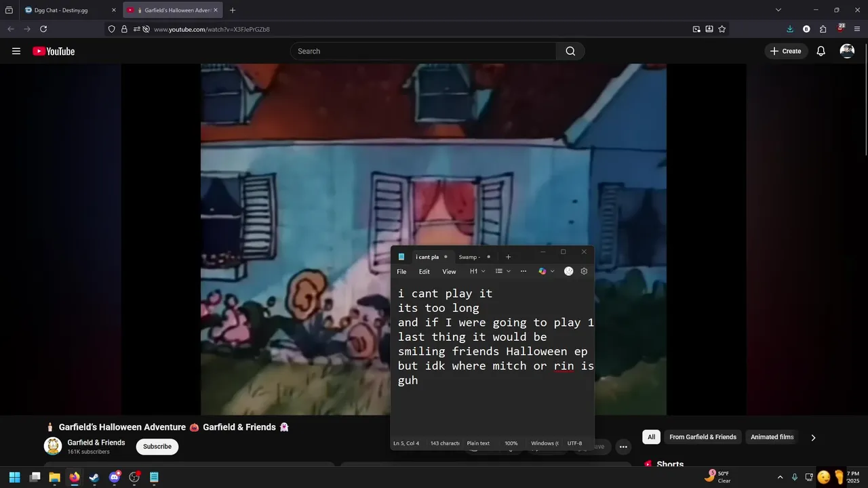
Task: Open the Firefox application menu
Action: pos(857,29)
